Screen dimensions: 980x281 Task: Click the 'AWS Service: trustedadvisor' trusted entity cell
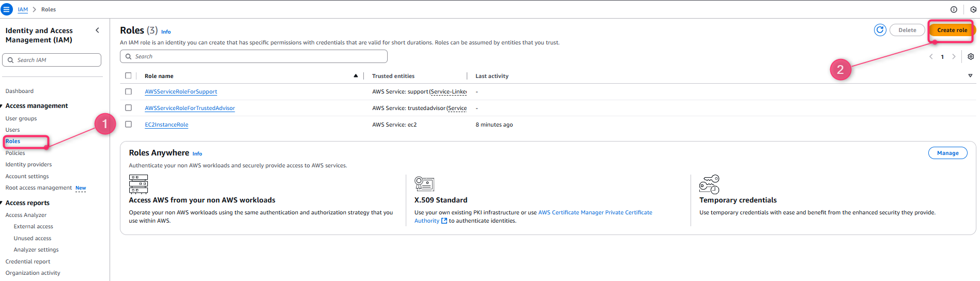click(x=419, y=108)
